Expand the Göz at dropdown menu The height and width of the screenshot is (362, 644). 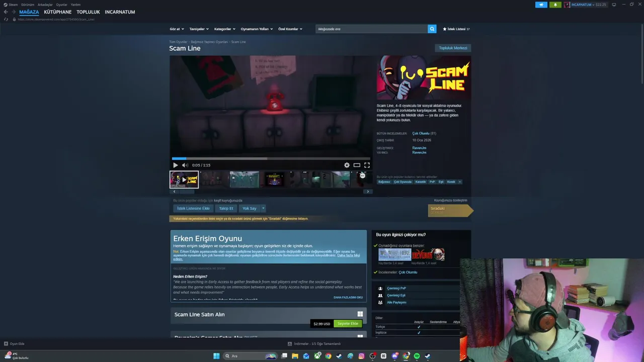[177, 29]
